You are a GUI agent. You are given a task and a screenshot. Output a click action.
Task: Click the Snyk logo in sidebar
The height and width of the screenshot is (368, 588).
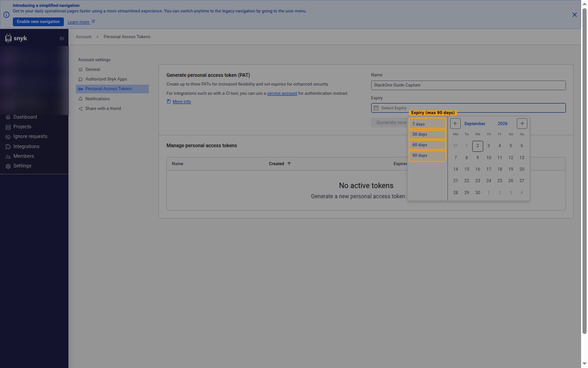pyautogui.click(x=16, y=38)
